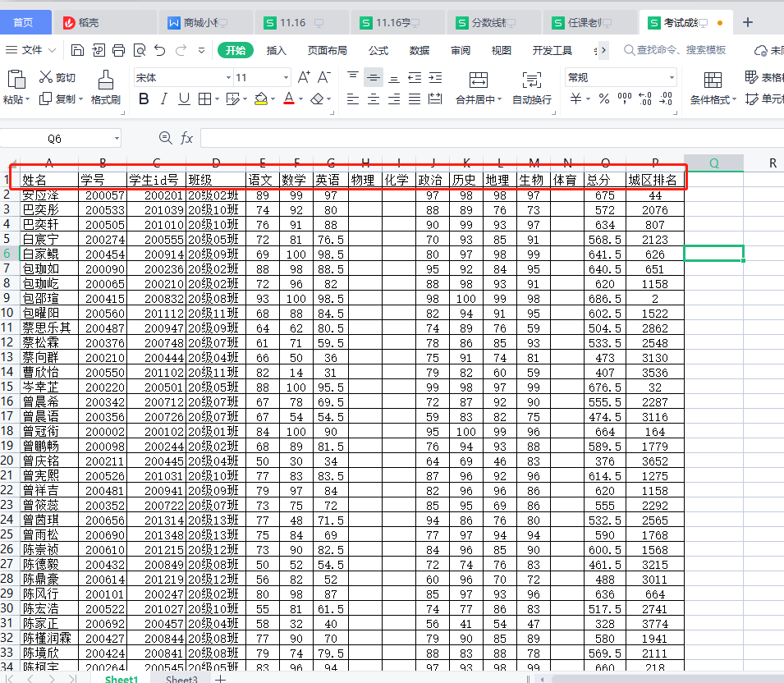Open the 视图 ribbon tab
The height and width of the screenshot is (683, 784).
coord(502,51)
